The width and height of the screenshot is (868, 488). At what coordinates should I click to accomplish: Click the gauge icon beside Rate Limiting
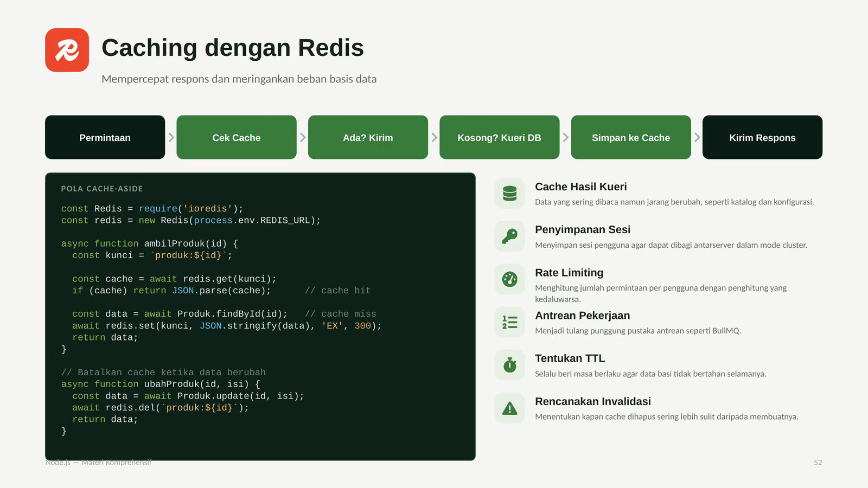(509, 279)
